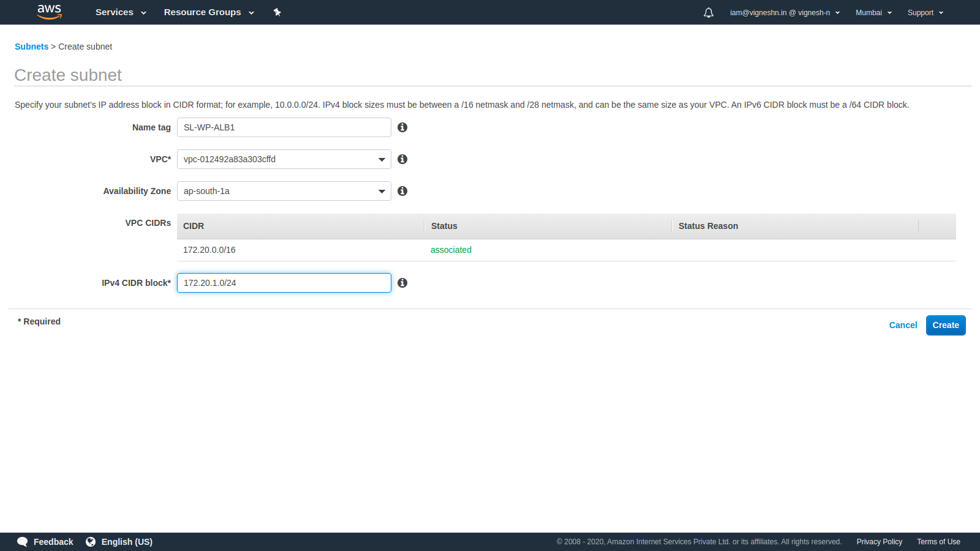
Task: Show info for VPC field
Action: tap(402, 159)
